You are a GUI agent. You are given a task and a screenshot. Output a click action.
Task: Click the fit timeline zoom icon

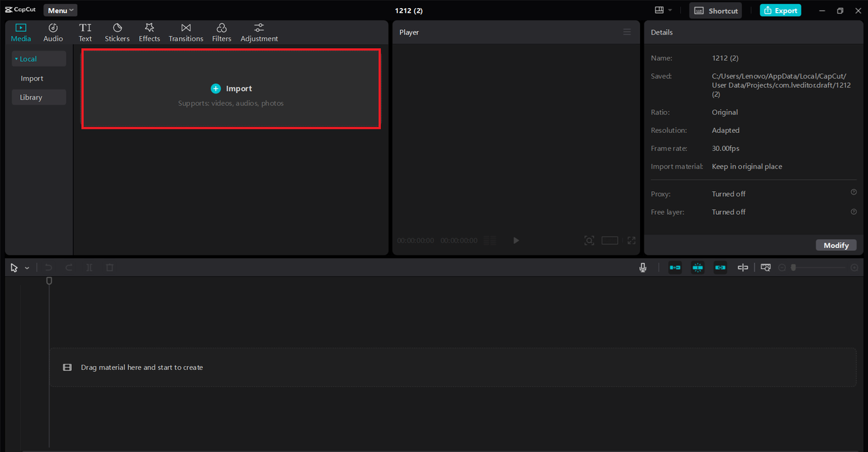[x=766, y=268]
